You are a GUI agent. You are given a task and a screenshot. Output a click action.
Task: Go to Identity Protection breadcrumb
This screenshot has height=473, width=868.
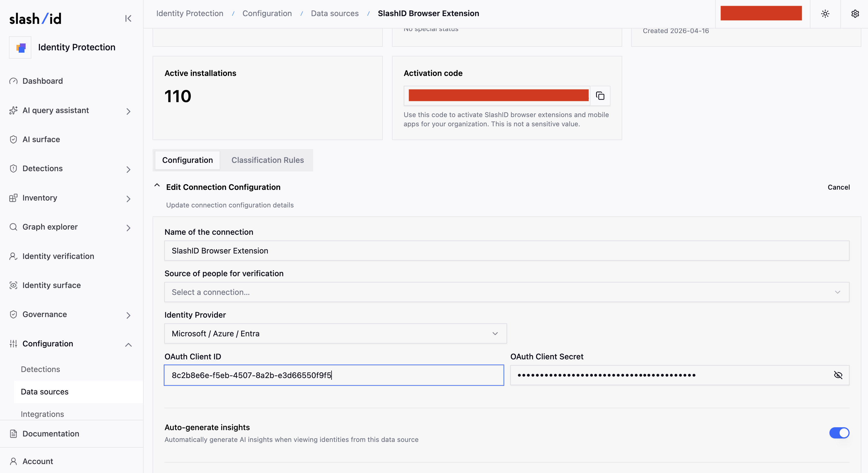pyautogui.click(x=190, y=14)
